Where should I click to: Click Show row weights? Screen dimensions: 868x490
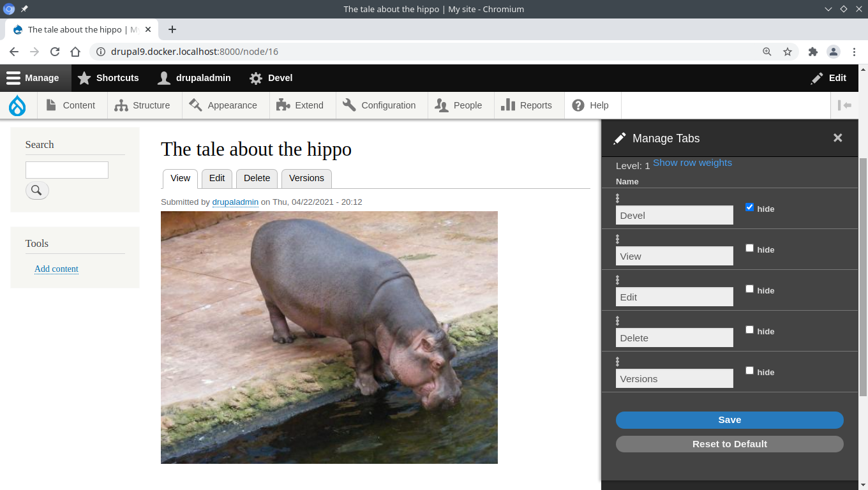[x=692, y=162]
